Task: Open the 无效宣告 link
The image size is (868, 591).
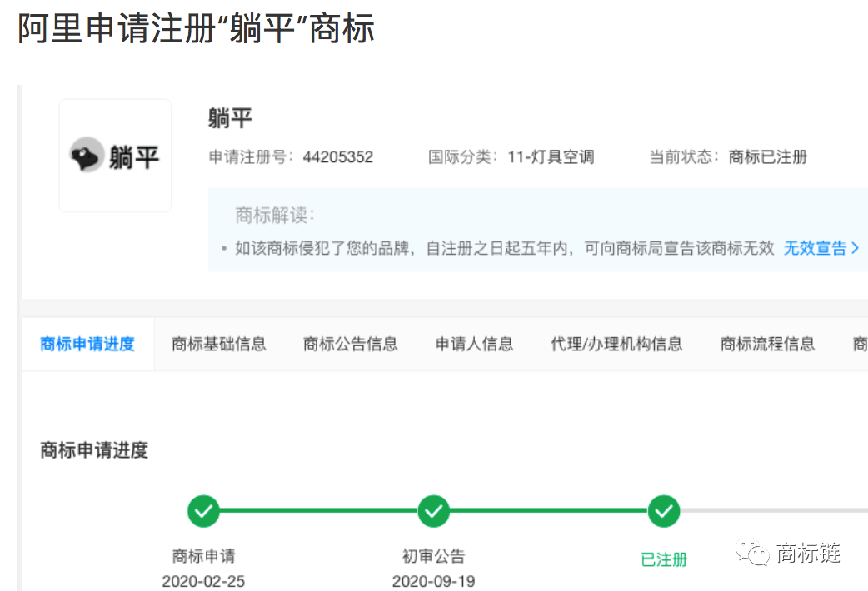Action: [815, 248]
